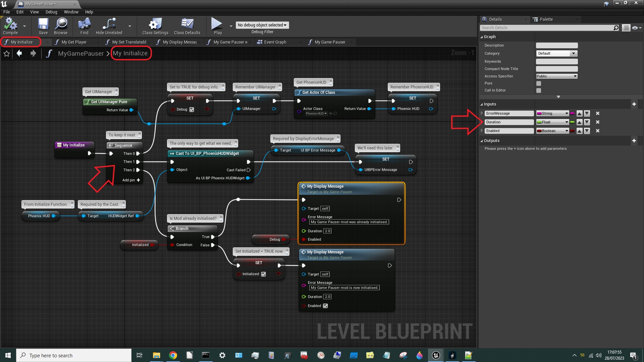Toggle Call In Editor checkbox
Image resolution: width=644 pixels, height=362 pixels.
pyautogui.click(x=539, y=90)
